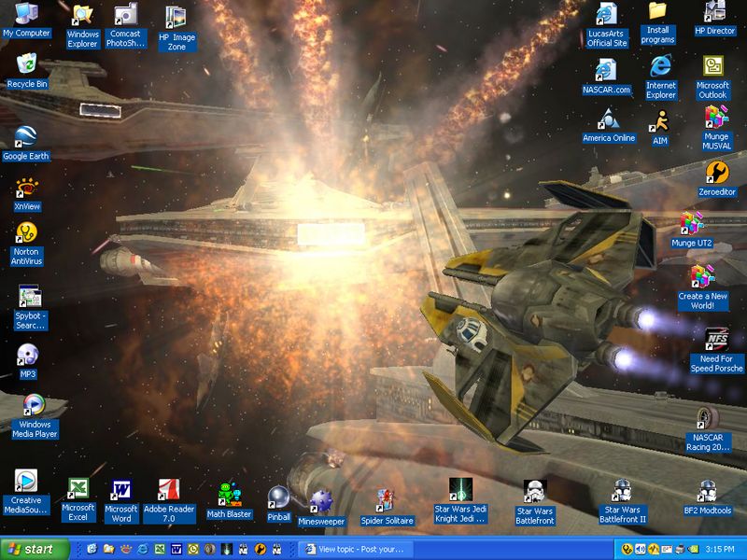Click the volume speaker tray icon
Image resolution: width=747 pixels, height=560 pixels.
[x=641, y=550]
